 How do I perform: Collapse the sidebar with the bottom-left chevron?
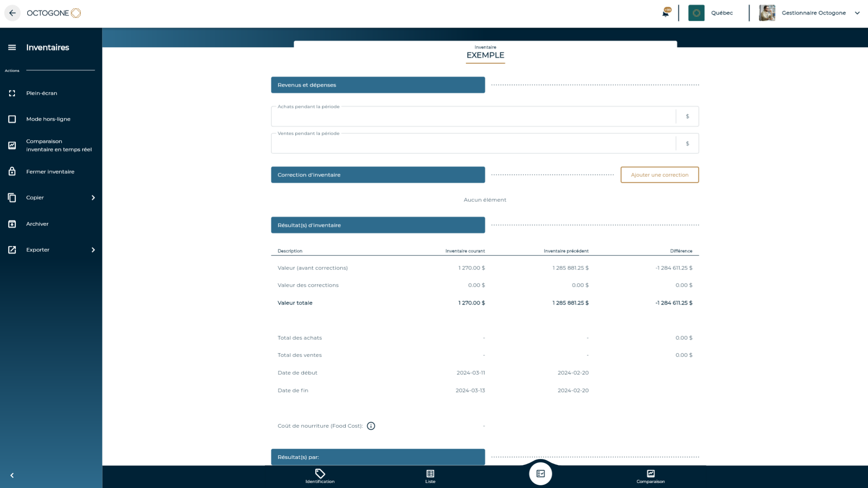click(x=12, y=475)
